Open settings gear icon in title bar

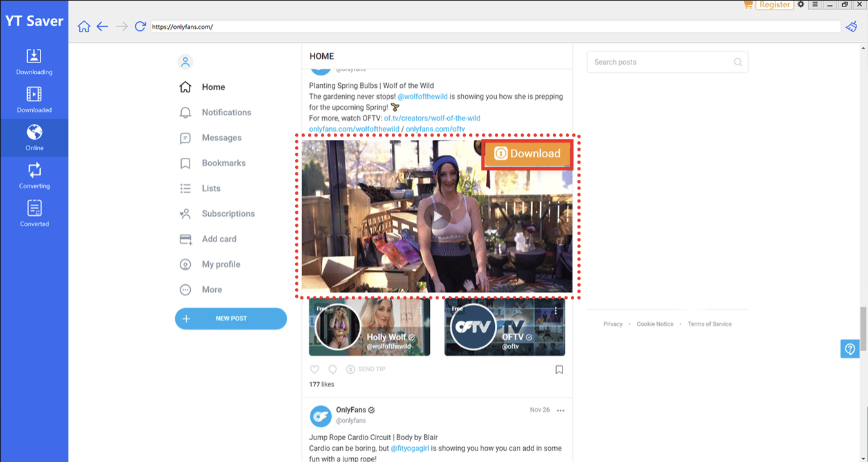(801, 5)
